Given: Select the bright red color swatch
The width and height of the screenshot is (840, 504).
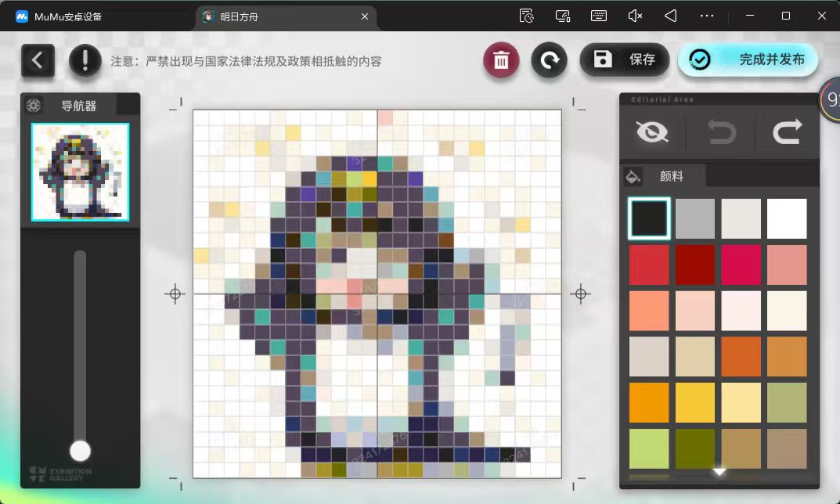Looking at the screenshot, I should click(649, 265).
